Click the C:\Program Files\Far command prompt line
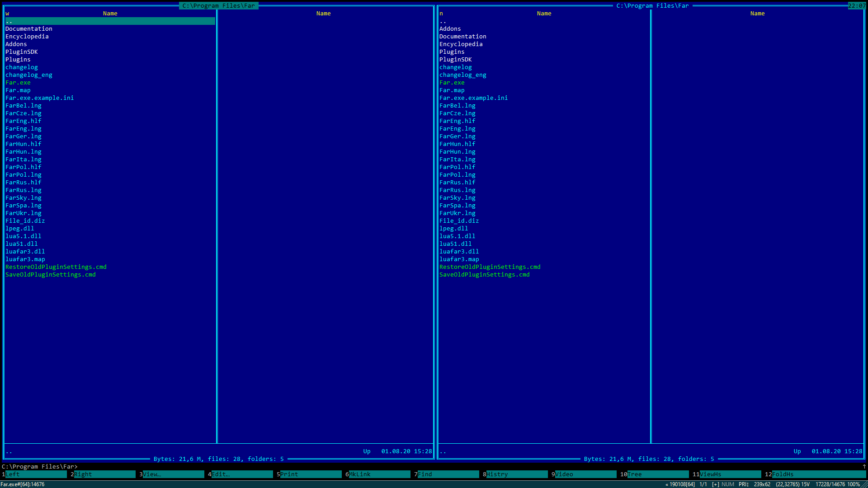The height and width of the screenshot is (488, 868). click(41, 466)
